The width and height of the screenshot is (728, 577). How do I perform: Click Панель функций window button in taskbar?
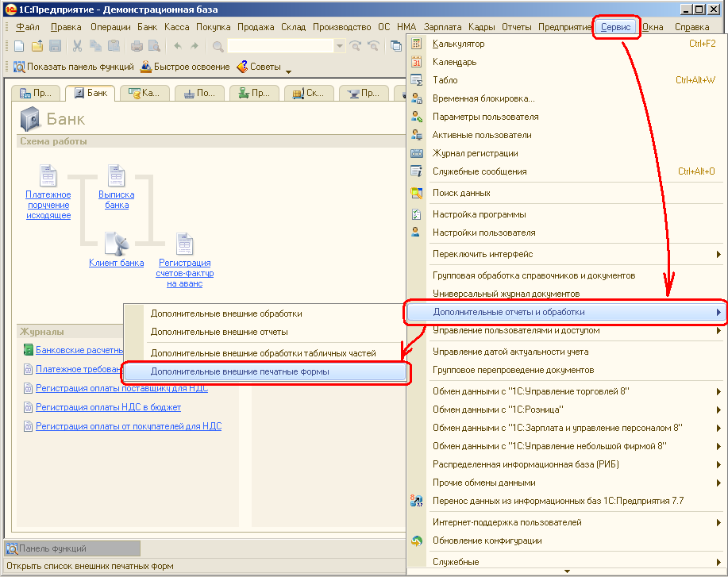(x=72, y=548)
